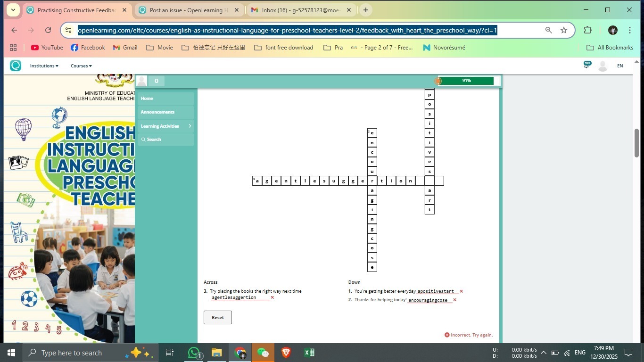Open the battery status icon

click(555, 353)
